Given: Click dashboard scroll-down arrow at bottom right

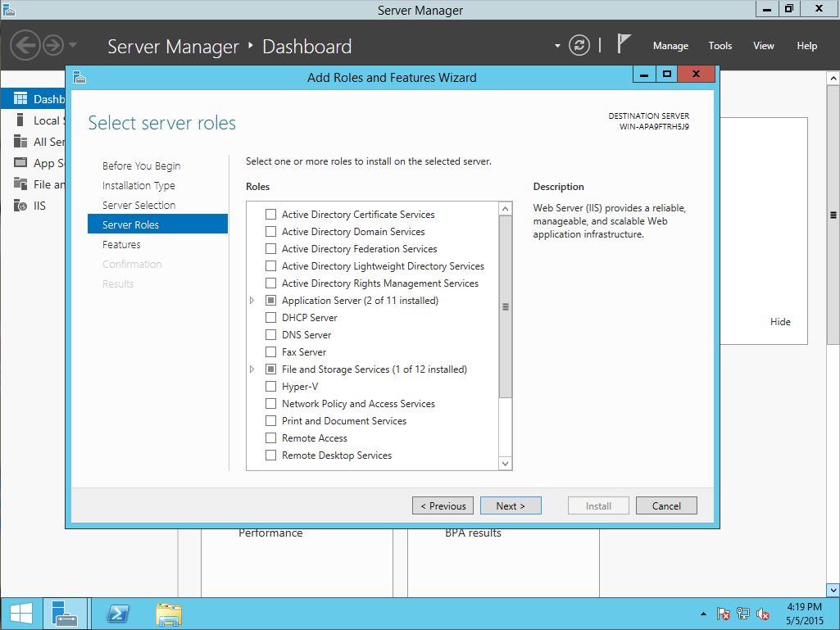Looking at the screenshot, I should point(833,590).
